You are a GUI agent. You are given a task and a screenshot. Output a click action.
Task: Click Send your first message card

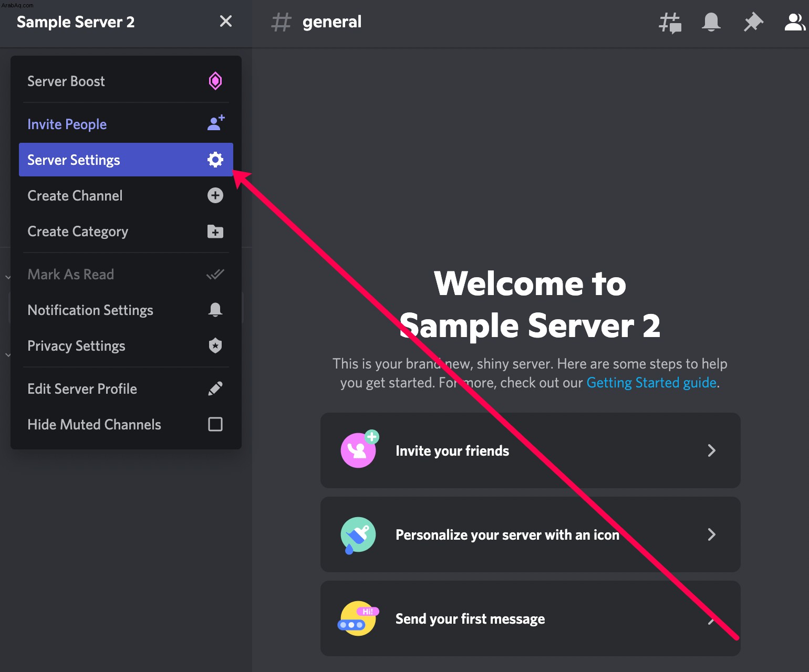coord(531,618)
